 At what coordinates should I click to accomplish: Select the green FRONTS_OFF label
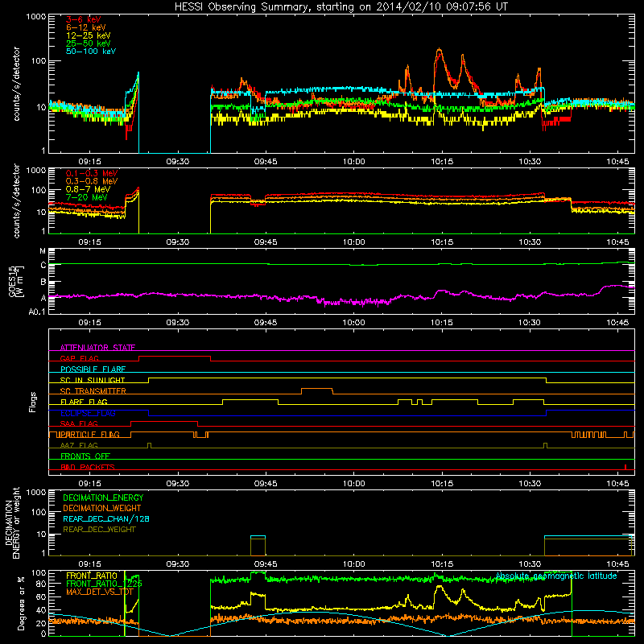85,456
